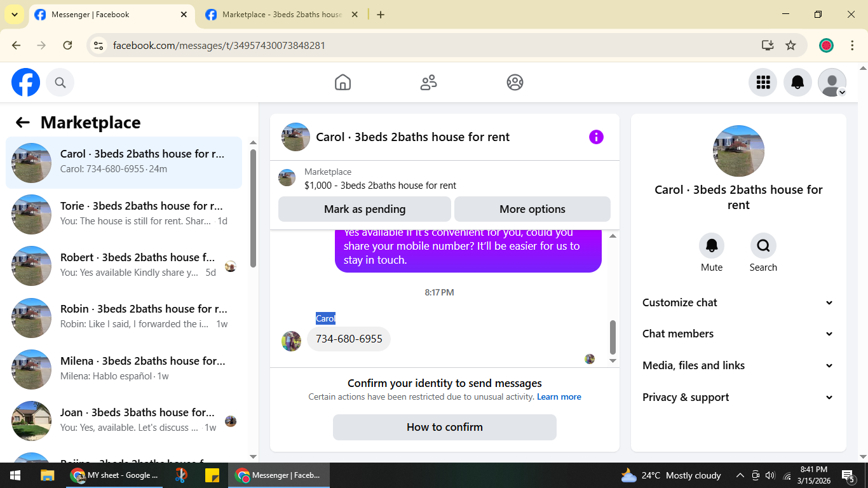The height and width of the screenshot is (488, 868).
Task: Click the large listing photo in the info panel
Action: coord(738,151)
